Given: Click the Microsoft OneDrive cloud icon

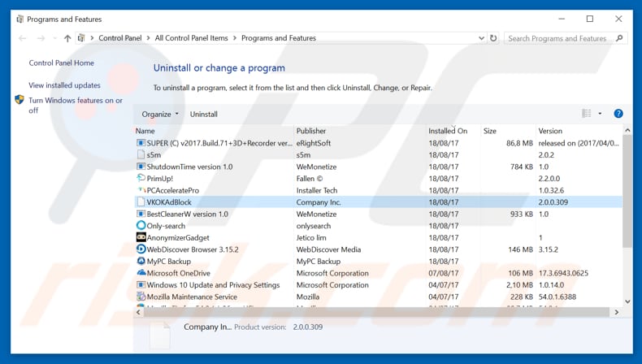Looking at the screenshot, I should pyautogui.click(x=141, y=273).
